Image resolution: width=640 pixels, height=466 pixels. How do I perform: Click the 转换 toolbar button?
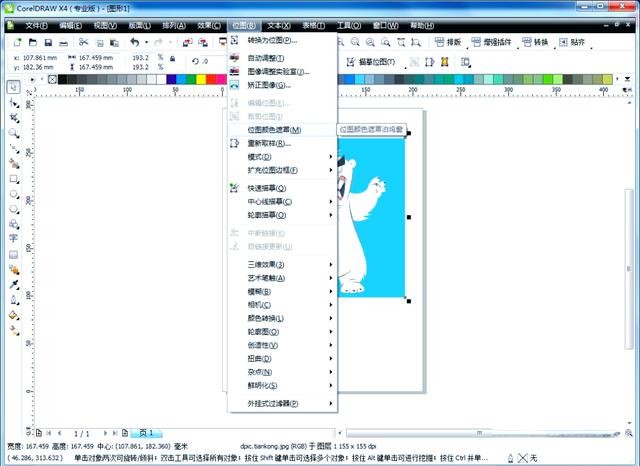[535, 42]
